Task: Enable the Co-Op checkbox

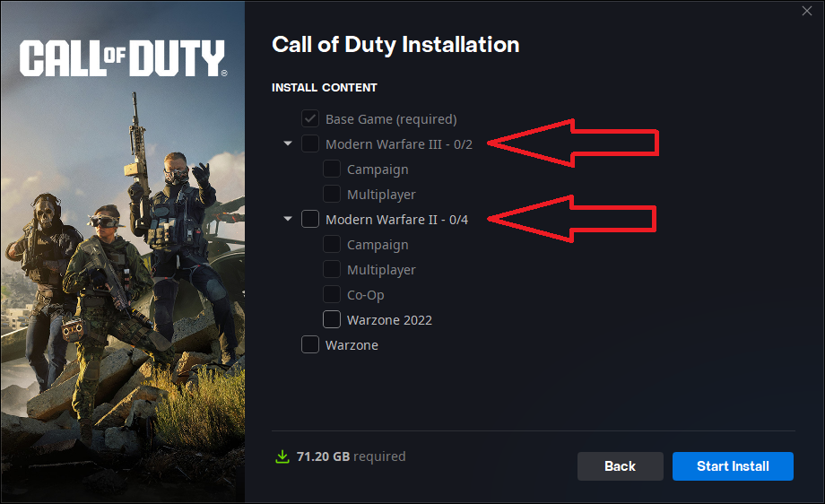Action: [332, 294]
